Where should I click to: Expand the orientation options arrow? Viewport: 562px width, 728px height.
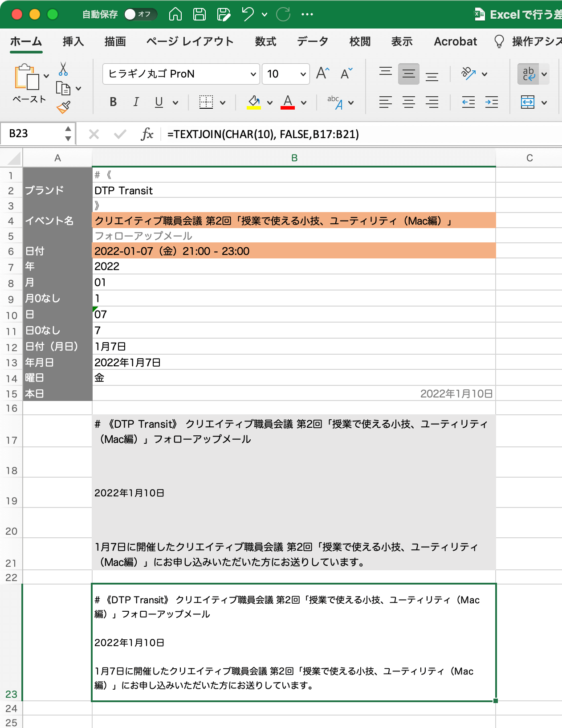tap(485, 74)
